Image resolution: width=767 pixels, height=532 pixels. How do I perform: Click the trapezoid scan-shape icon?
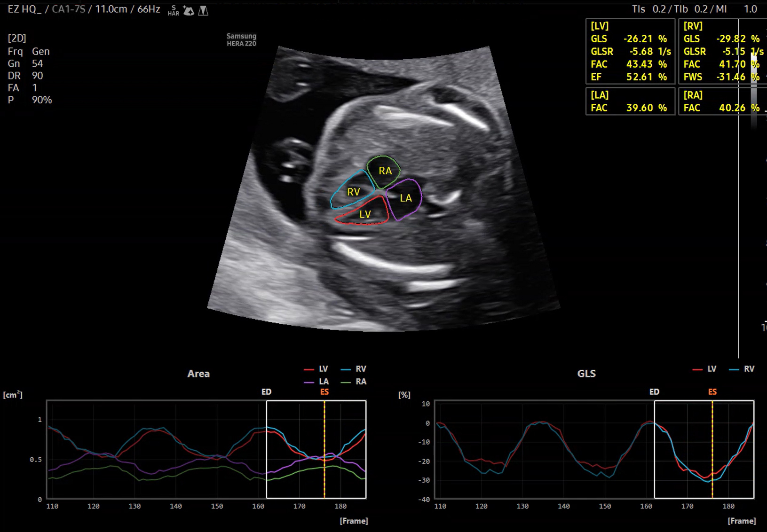(203, 11)
